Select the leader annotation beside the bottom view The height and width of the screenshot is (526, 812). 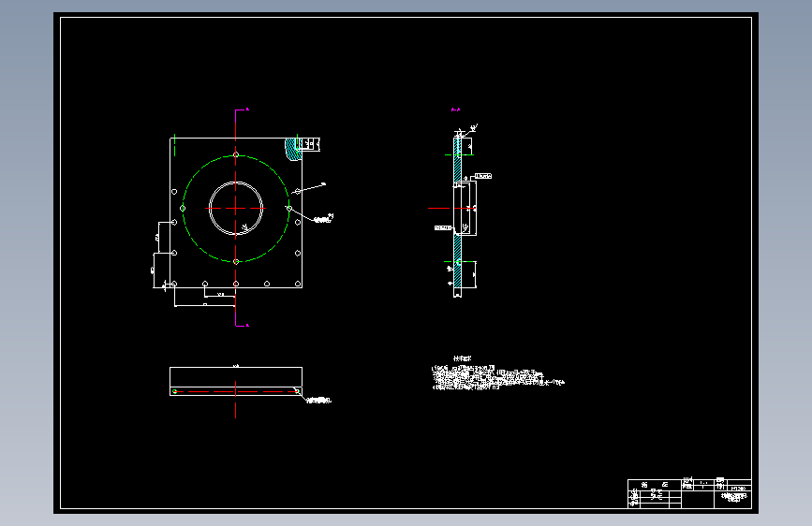[317, 399]
